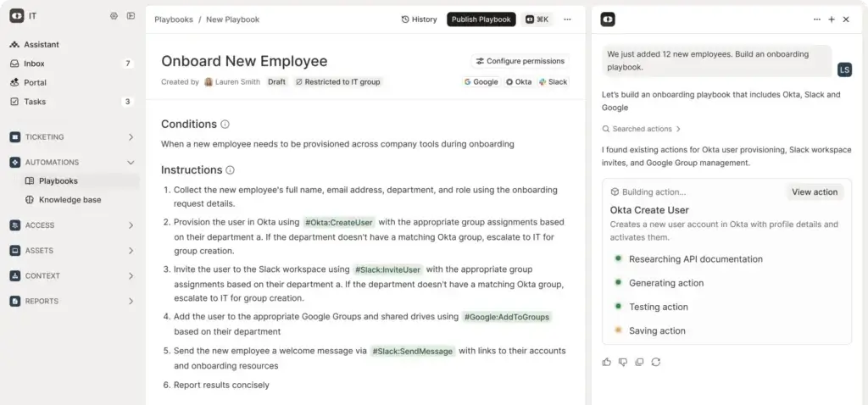
Task: Open playbook History
Action: point(419,19)
